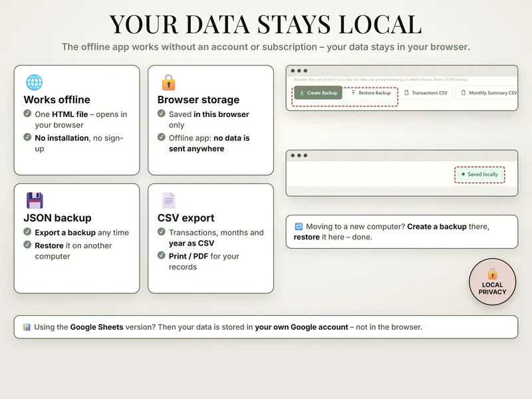Click the Works offline heading

[x=57, y=100]
